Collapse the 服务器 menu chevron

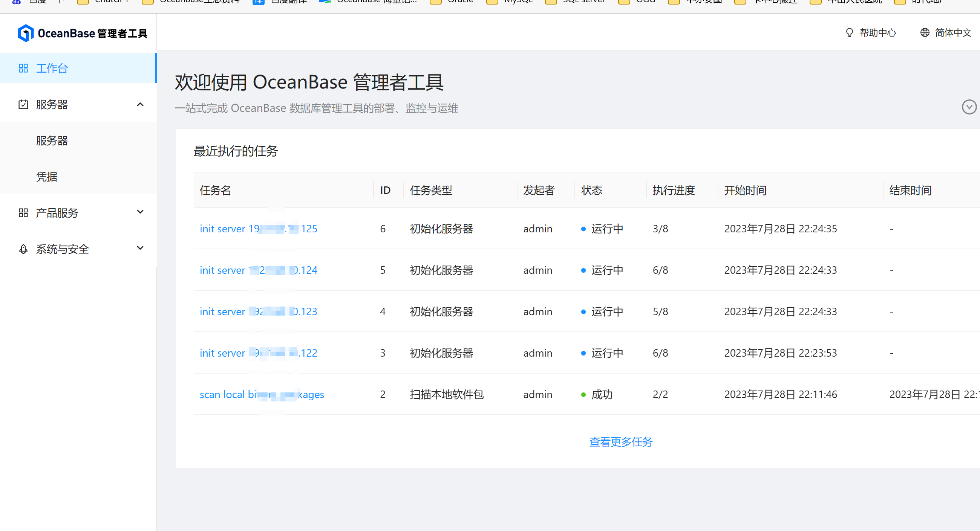[x=140, y=105]
